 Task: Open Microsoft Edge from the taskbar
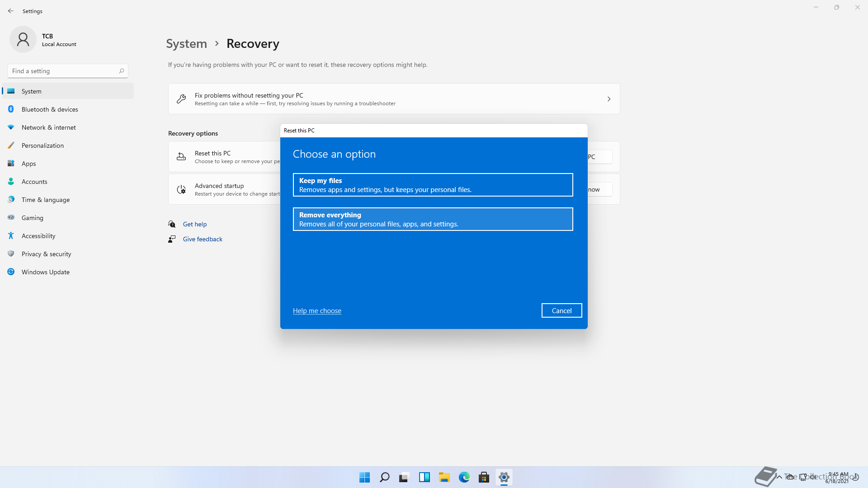[464, 477]
